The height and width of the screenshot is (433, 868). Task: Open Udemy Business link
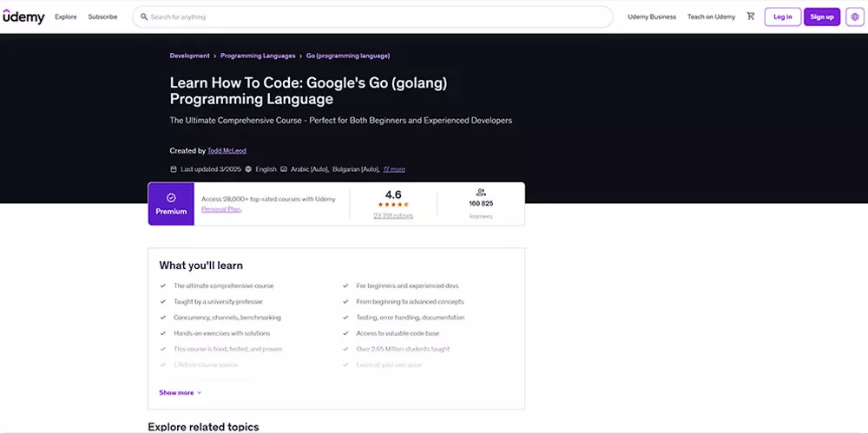(652, 16)
